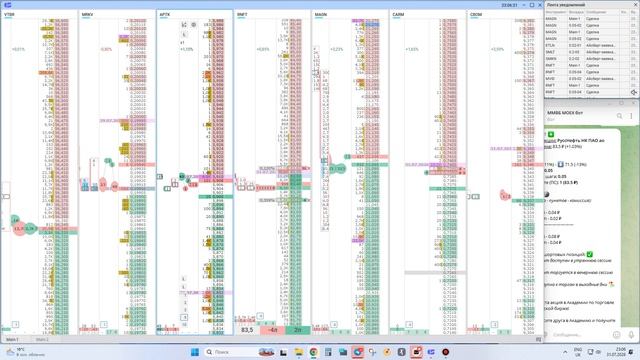
Task: Select the MAGN order book header
Action: (x=320, y=15)
